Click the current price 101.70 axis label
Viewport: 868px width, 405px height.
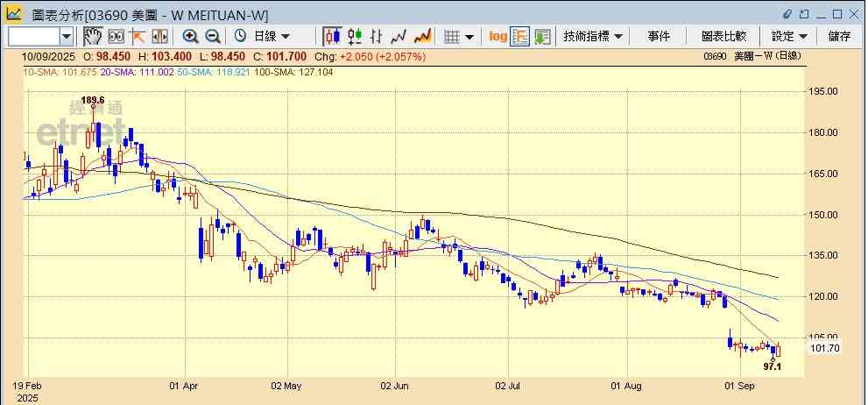[x=824, y=349]
